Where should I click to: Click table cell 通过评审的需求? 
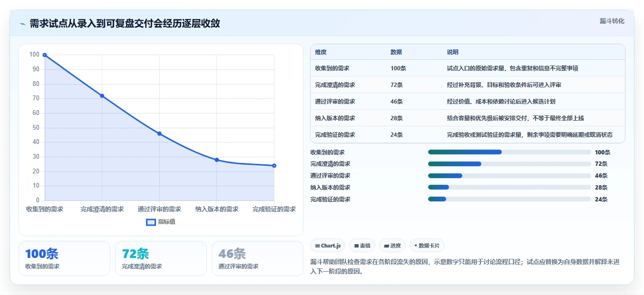[x=335, y=102]
